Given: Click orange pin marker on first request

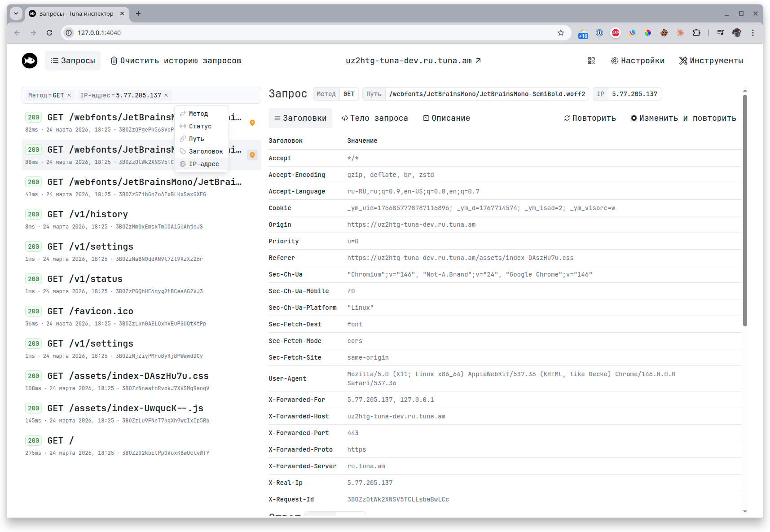Looking at the screenshot, I should 252,123.
